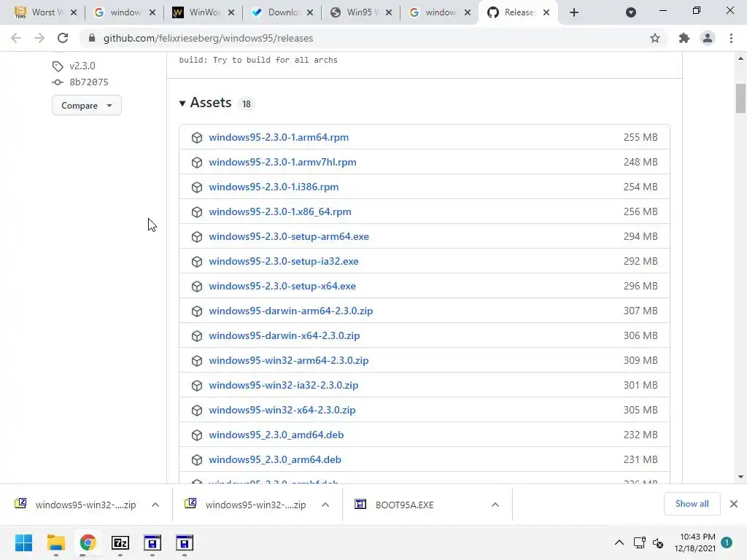The height and width of the screenshot is (560, 747).
Task: Collapse the Assets section triangle
Action: pos(182,104)
